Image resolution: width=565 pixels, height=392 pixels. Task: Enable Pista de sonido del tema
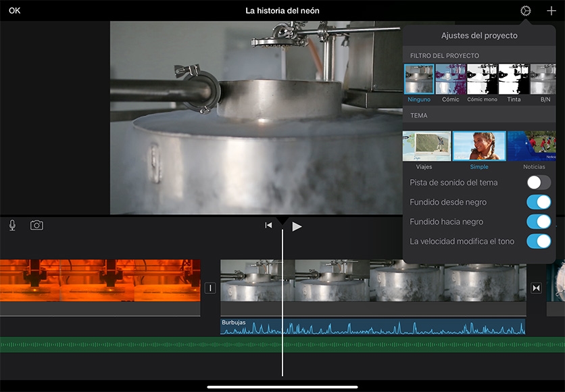pyautogui.click(x=539, y=182)
